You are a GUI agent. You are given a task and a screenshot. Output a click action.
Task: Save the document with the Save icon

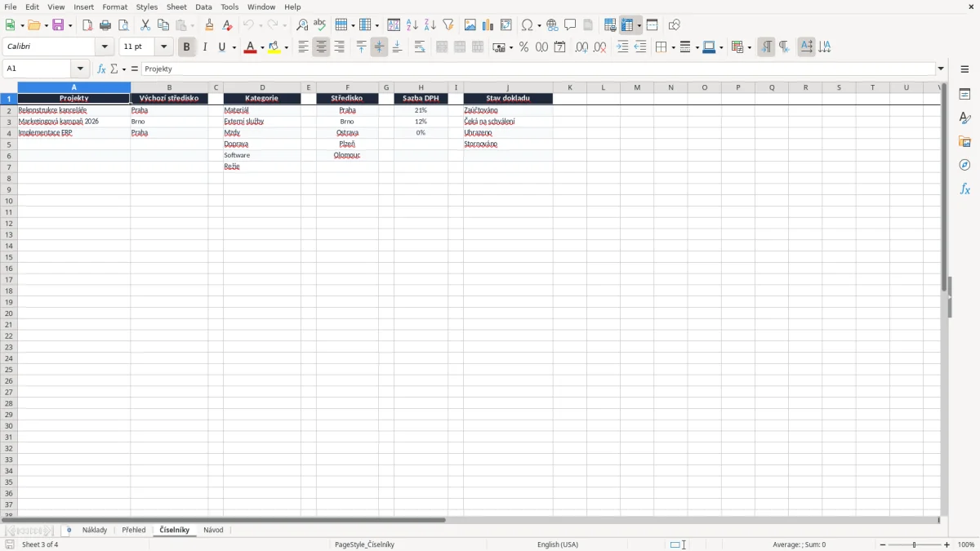point(58,25)
